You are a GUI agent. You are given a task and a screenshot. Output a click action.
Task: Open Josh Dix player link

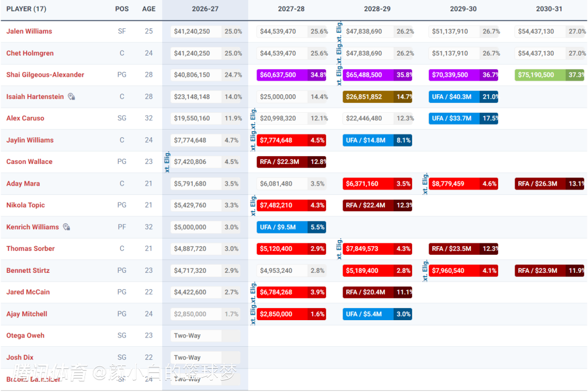[x=20, y=358]
